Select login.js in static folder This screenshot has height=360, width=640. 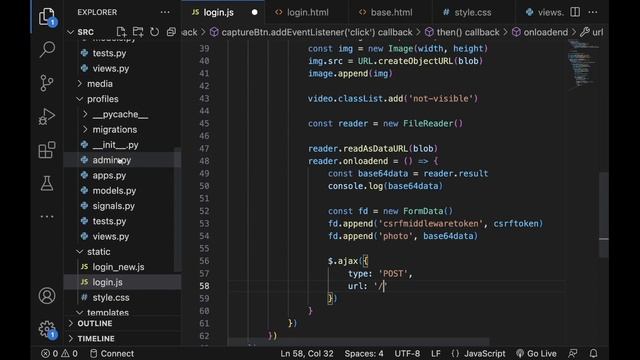(x=107, y=282)
